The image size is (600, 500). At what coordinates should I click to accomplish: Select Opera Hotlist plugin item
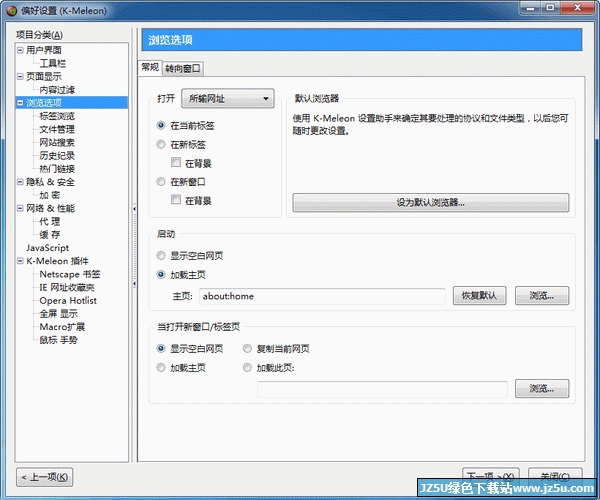click(x=68, y=301)
